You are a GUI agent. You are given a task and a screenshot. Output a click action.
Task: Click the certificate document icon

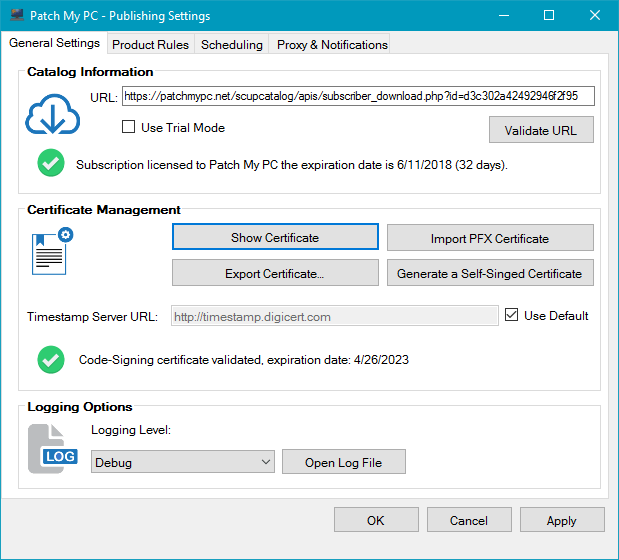(53, 251)
